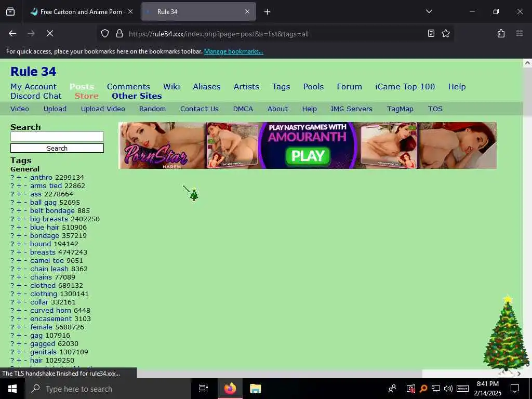Image resolution: width=532 pixels, height=399 pixels.
Task: Add the chains tag with plus
Action: [19, 277]
